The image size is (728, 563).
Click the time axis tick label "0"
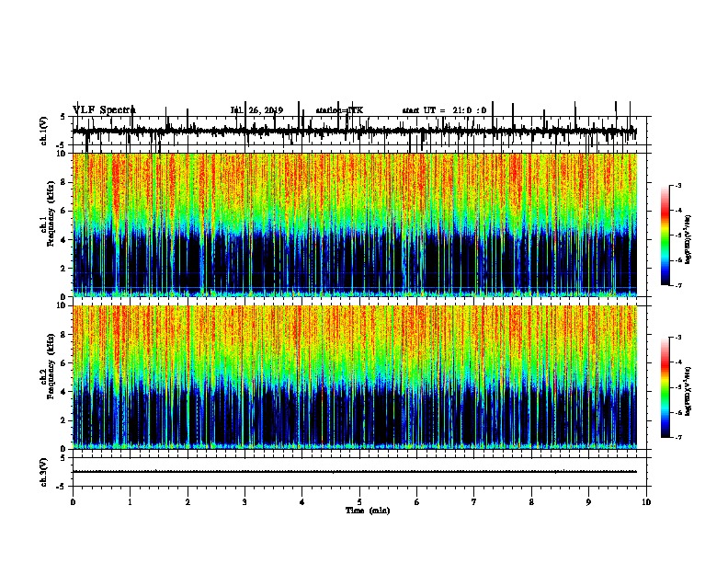73,502
